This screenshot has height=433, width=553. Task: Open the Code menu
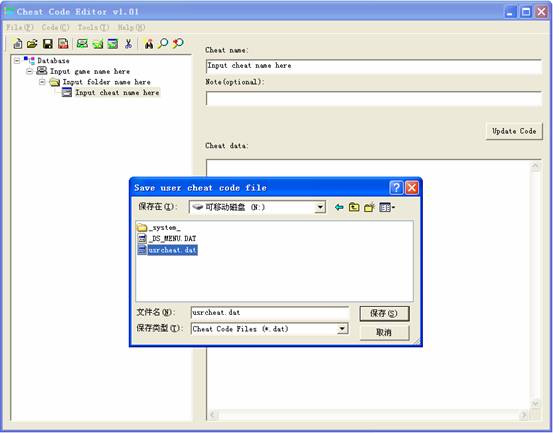[55, 28]
